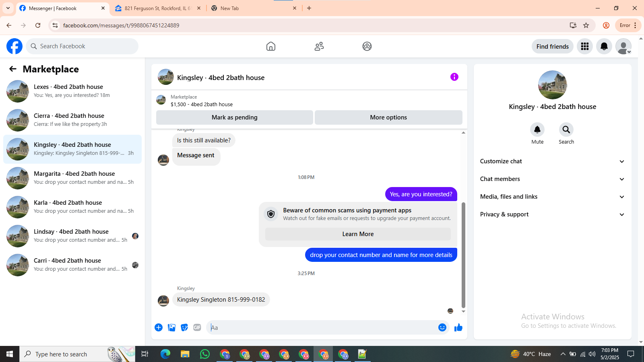Open Margarita 4bed 2bath house chat
The image size is (644, 362).
tap(72, 178)
